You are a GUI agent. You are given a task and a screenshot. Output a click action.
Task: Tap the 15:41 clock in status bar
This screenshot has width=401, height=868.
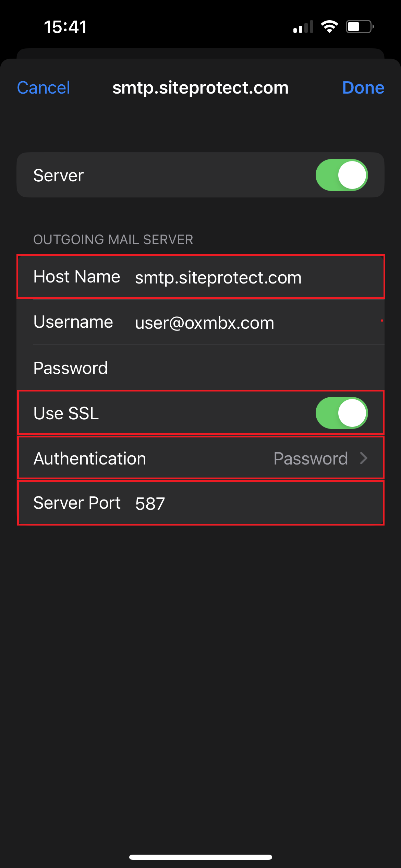click(65, 27)
